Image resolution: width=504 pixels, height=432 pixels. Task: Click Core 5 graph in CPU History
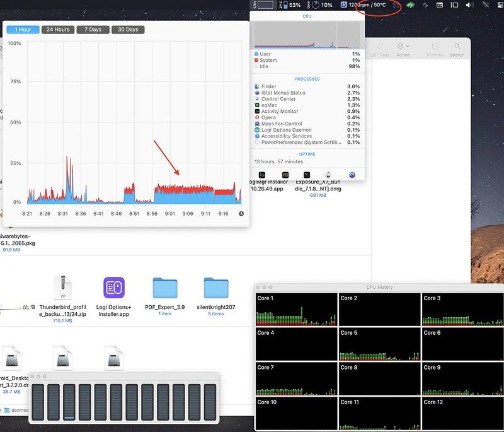point(380,344)
